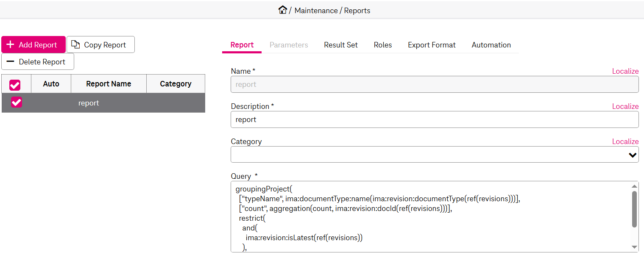This screenshot has width=644, height=255.
Task: Open the Category dropdown arrow
Action: 633,155
